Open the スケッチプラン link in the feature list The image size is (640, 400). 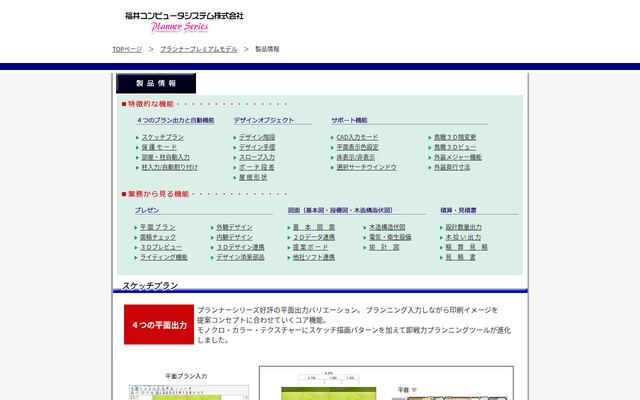point(162,138)
